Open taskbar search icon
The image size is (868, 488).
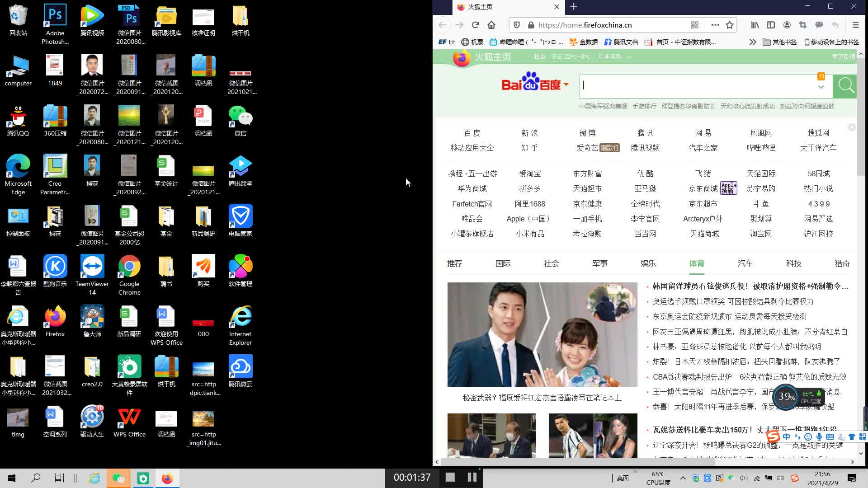(36, 478)
